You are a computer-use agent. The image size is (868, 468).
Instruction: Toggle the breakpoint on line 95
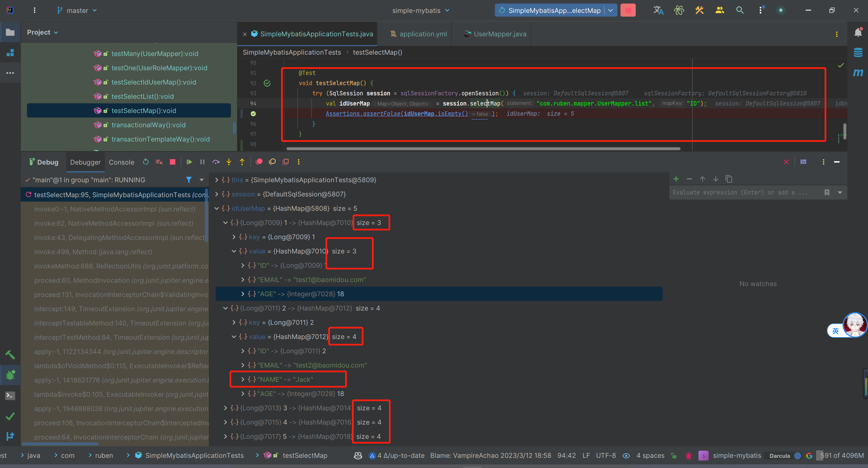[x=253, y=114]
